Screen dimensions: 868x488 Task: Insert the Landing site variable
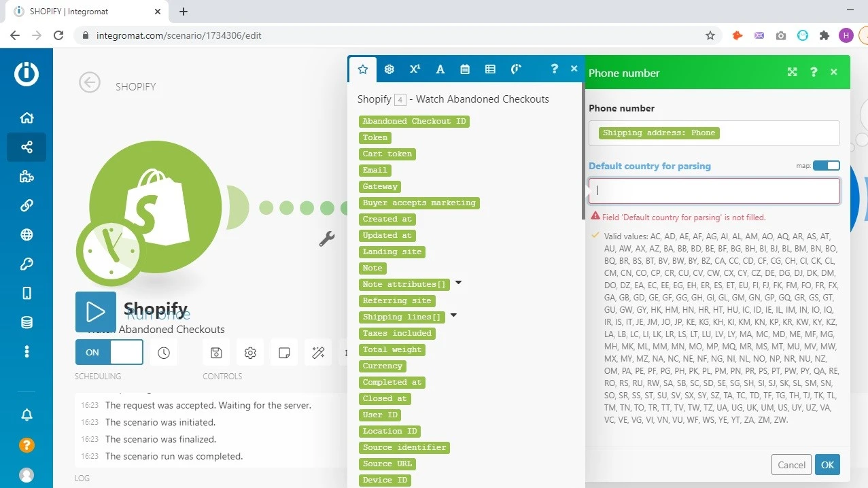(392, 251)
